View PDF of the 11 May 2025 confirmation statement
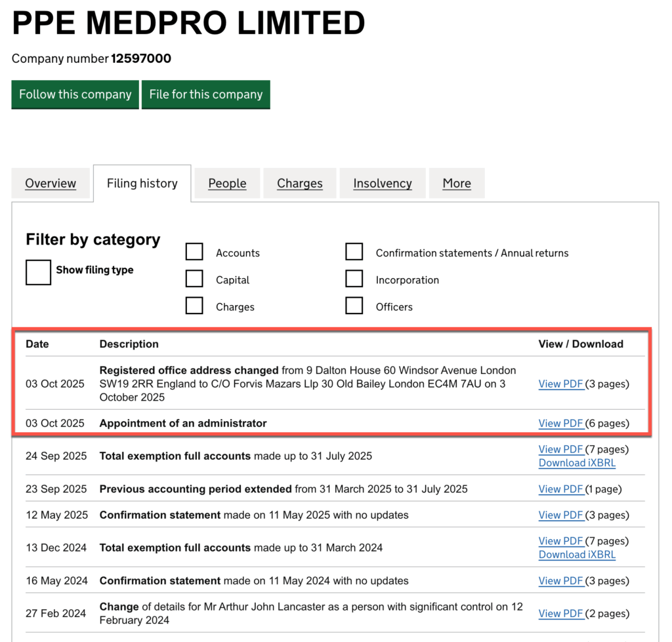672x642 pixels. tap(561, 515)
